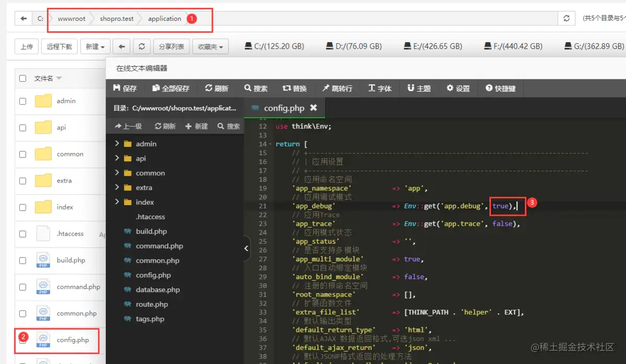Open the 主题 theme selector

(x=418, y=88)
